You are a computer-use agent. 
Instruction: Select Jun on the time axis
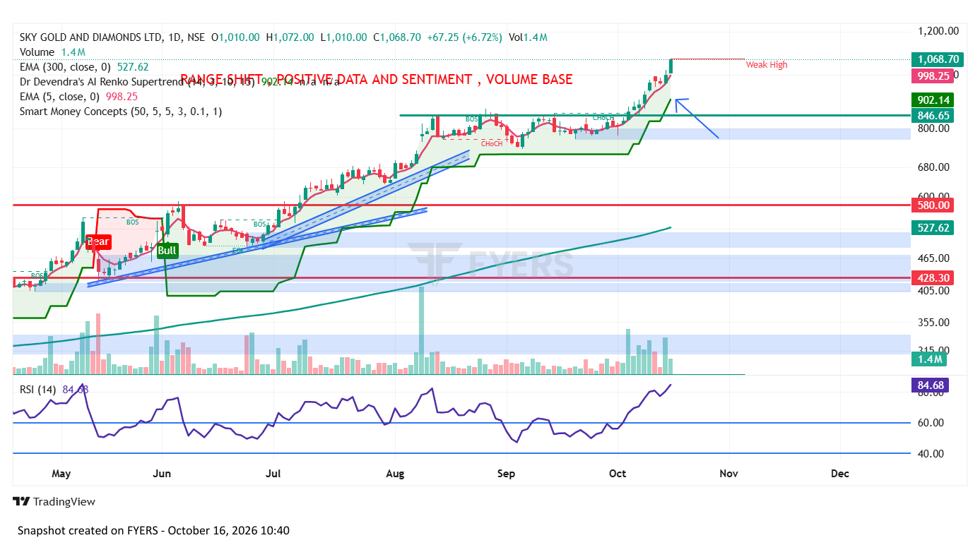coord(163,474)
